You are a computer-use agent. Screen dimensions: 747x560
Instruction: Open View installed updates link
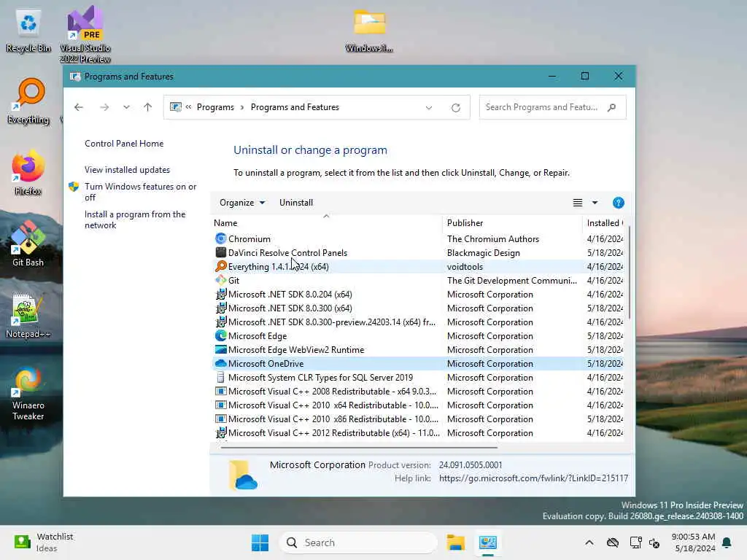(127, 169)
